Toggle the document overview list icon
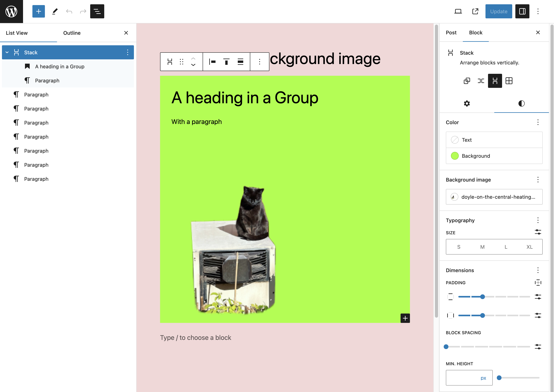 pos(97,11)
